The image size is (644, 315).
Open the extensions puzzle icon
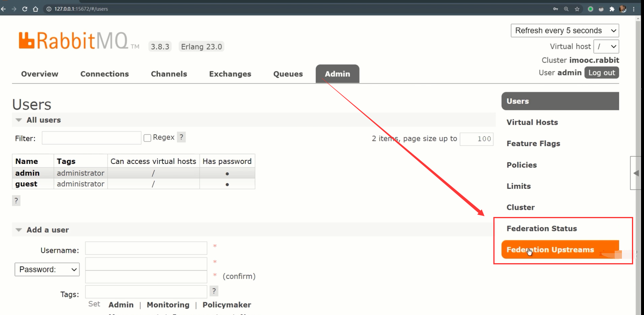click(612, 9)
